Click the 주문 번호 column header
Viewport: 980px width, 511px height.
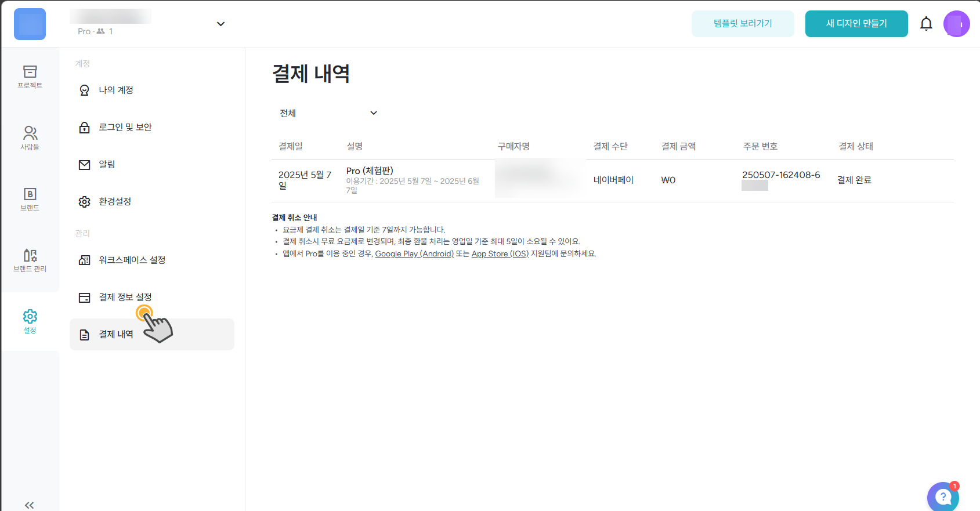coord(760,146)
